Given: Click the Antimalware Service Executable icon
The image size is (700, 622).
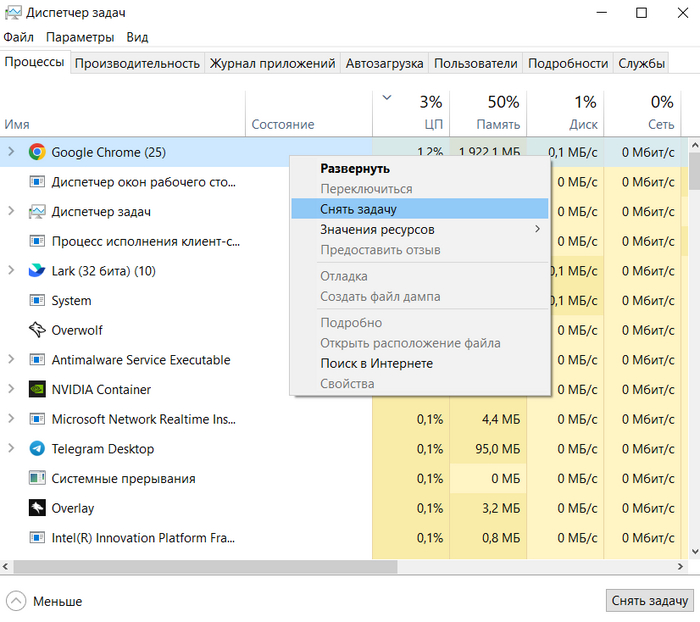Looking at the screenshot, I should tap(37, 360).
